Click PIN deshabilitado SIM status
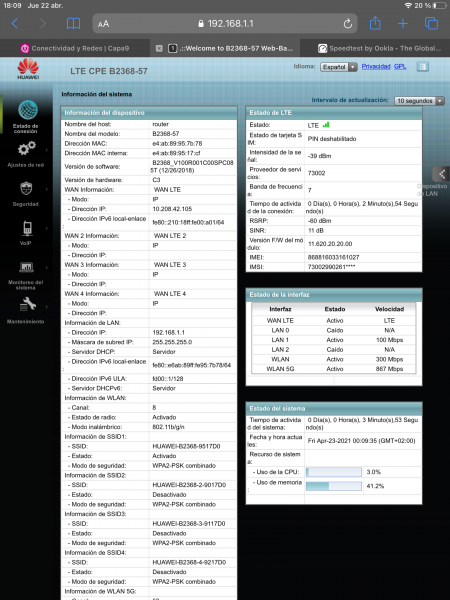The height and width of the screenshot is (600, 450). (332, 139)
